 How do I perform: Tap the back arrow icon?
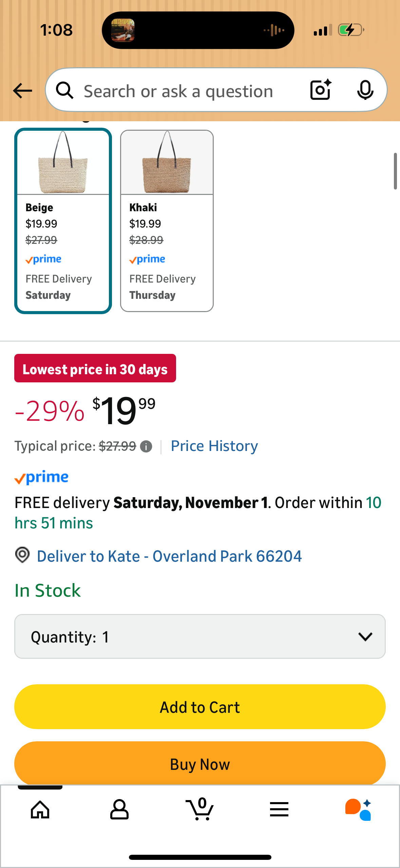(x=22, y=91)
